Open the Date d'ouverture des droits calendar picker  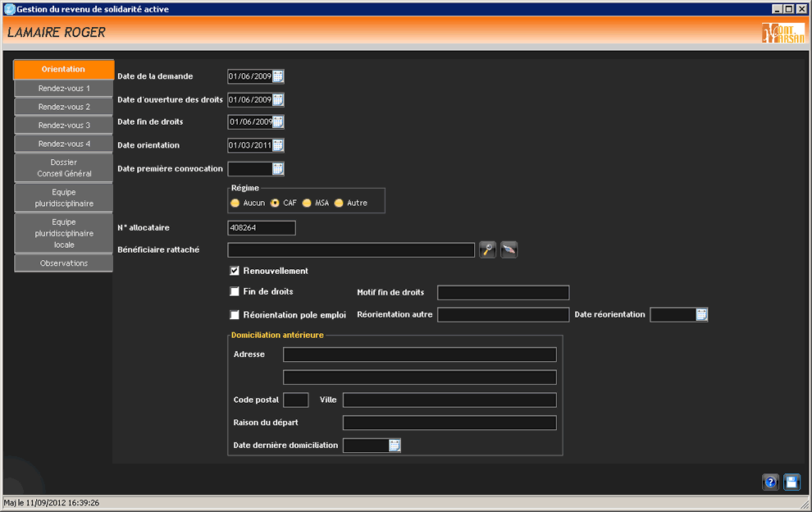pos(278,99)
